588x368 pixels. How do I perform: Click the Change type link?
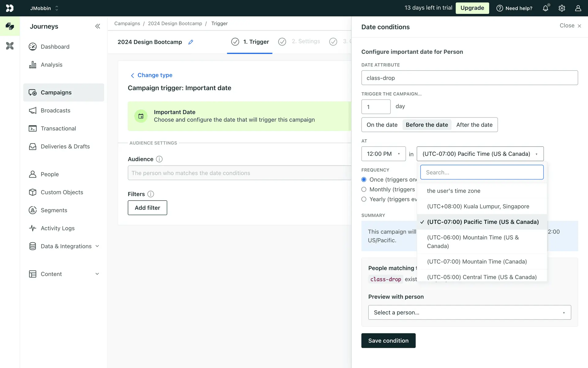(155, 75)
